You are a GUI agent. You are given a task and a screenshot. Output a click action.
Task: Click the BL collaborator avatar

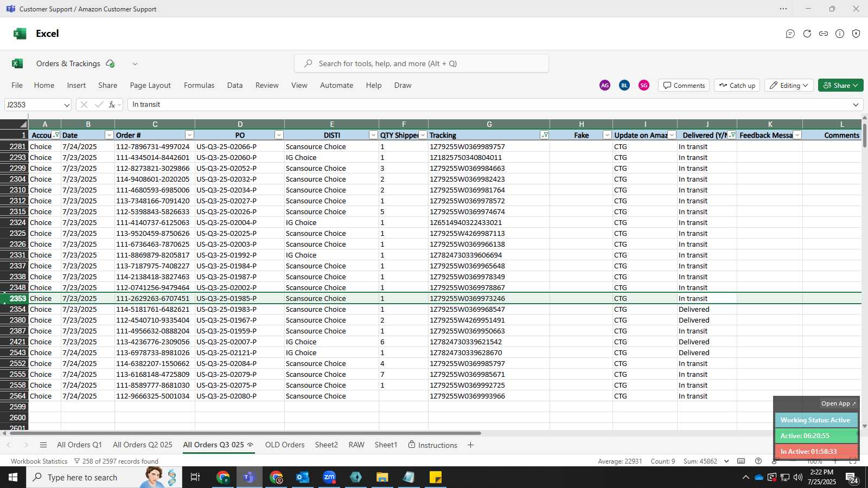coord(624,85)
